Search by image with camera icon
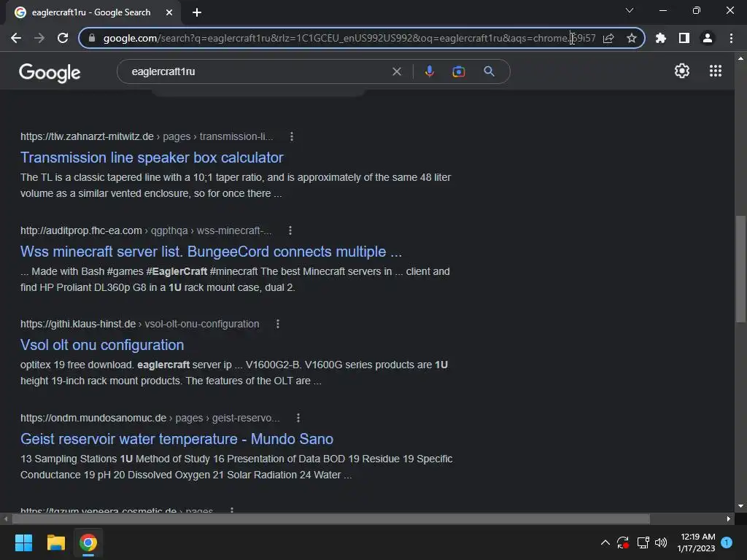This screenshot has width=747, height=560. (459, 71)
